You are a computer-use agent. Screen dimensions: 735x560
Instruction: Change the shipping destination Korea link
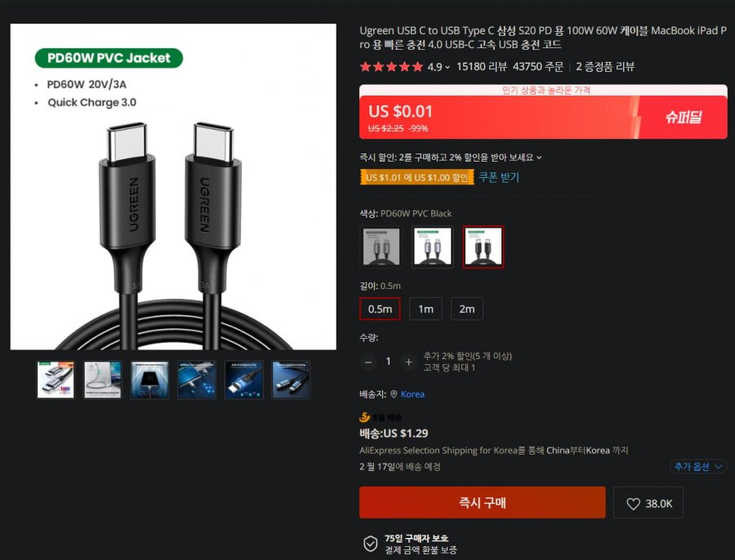tap(412, 394)
